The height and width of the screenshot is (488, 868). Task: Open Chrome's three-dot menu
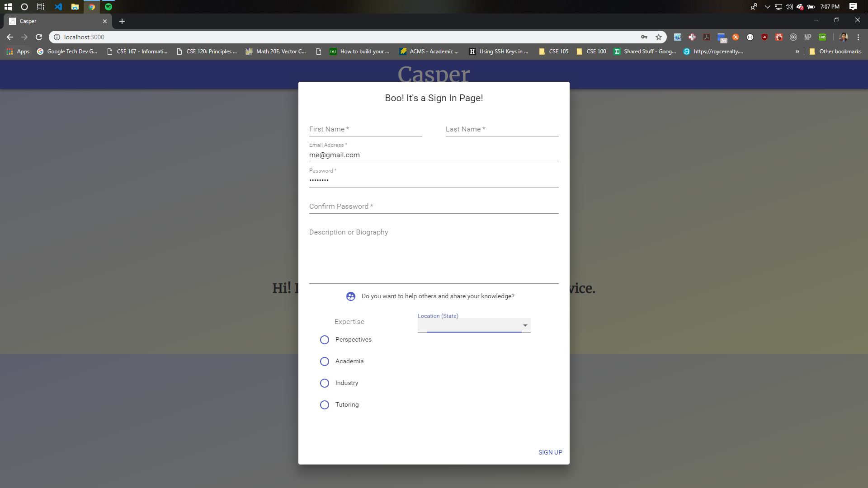tap(858, 37)
